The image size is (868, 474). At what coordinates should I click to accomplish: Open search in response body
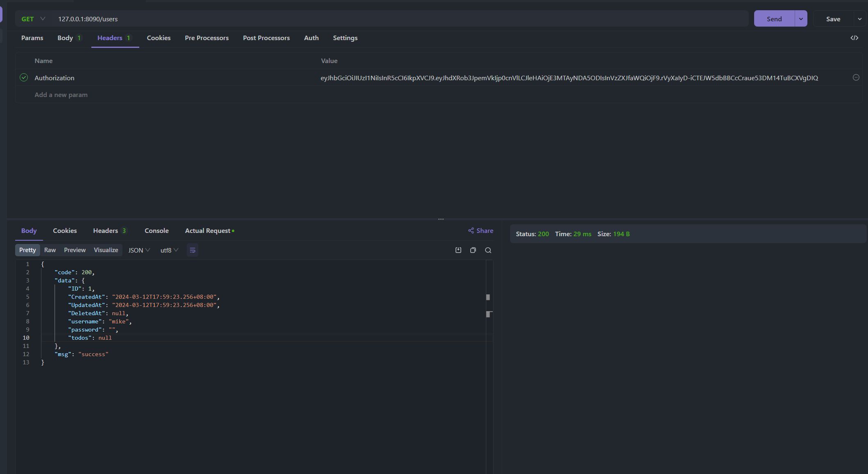pyautogui.click(x=488, y=250)
